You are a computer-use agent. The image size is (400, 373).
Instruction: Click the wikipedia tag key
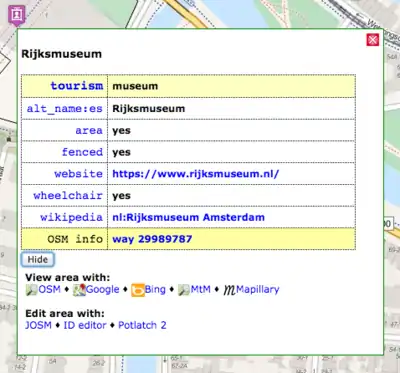(x=72, y=217)
